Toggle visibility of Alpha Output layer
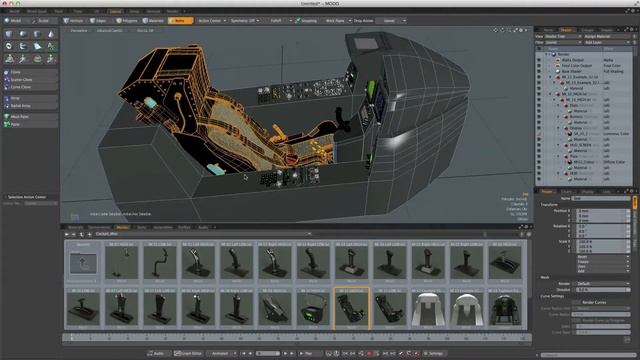Screen dimensions: 640x360 [x=538, y=60]
